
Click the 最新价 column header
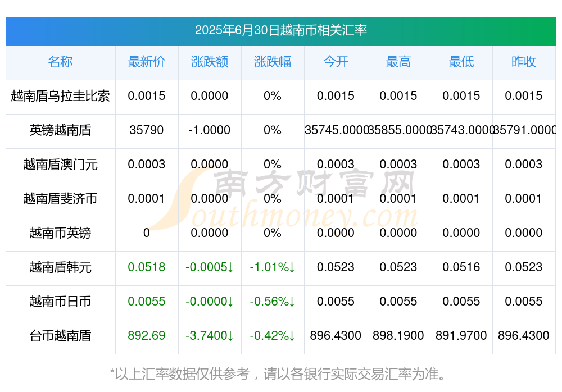point(146,62)
